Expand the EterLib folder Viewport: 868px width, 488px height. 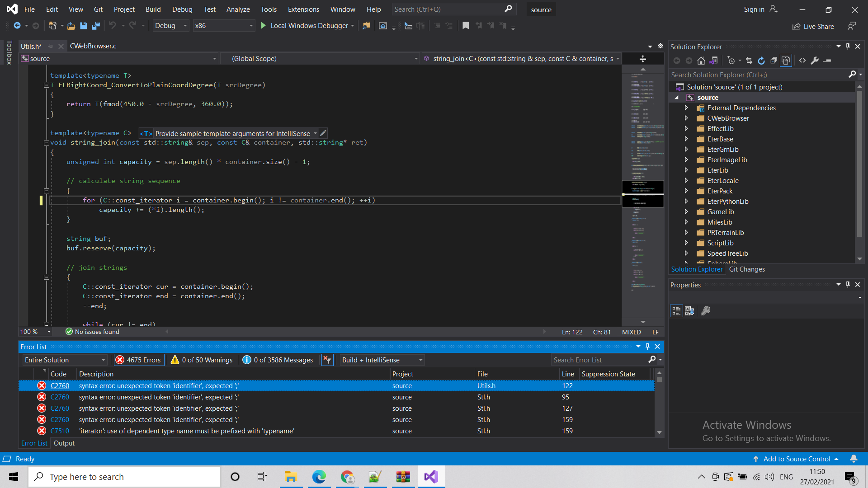coord(686,170)
